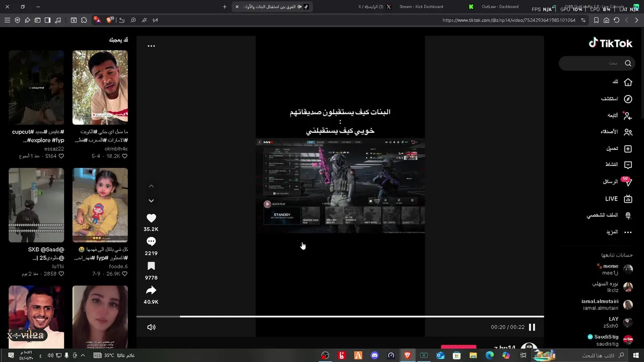Open the Profile (الملف الشخصي) page
Image resolution: width=644 pixels, height=362 pixels.
click(609, 215)
